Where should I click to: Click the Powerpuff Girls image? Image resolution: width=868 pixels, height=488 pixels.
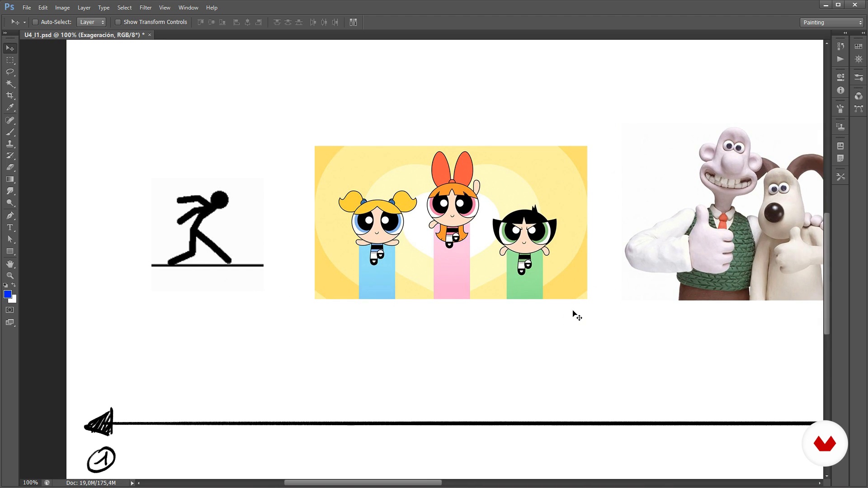click(x=451, y=222)
